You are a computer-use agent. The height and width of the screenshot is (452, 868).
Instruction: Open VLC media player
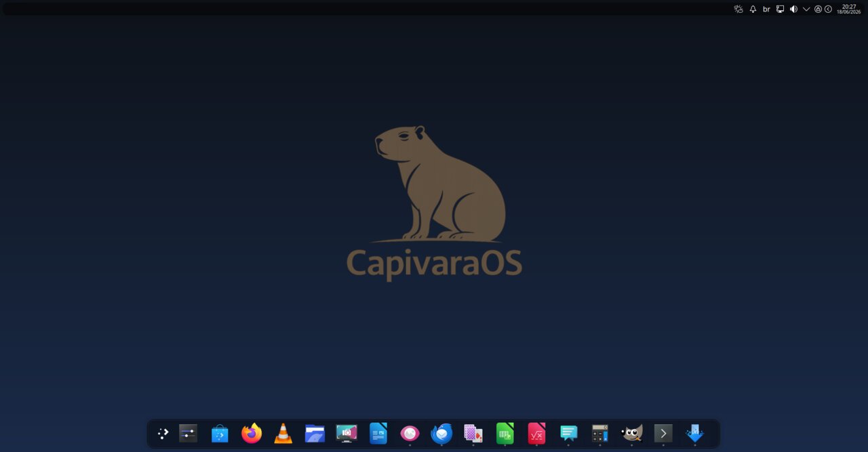point(283,434)
